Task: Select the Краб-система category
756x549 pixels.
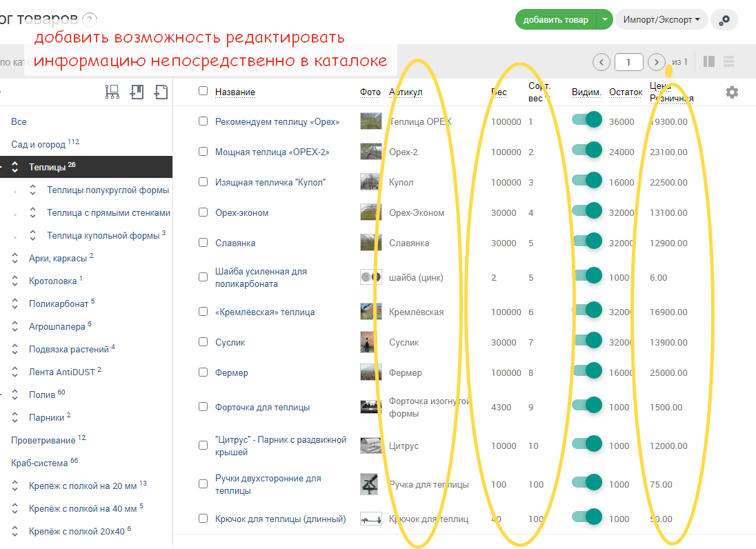Action: tap(39, 463)
